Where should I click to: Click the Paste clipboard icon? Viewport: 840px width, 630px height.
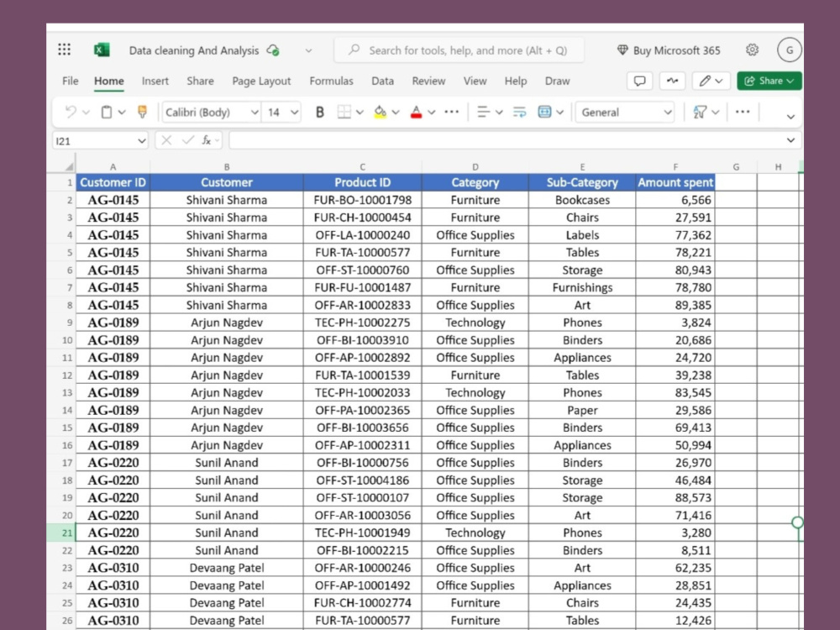pyautogui.click(x=107, y=112)
